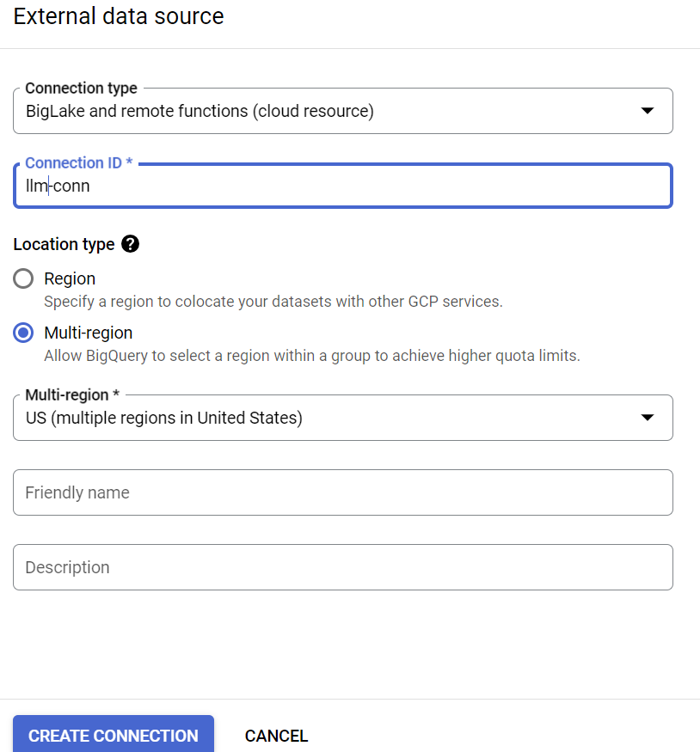Click inside the Connection ID text field

tap(344, 186)
